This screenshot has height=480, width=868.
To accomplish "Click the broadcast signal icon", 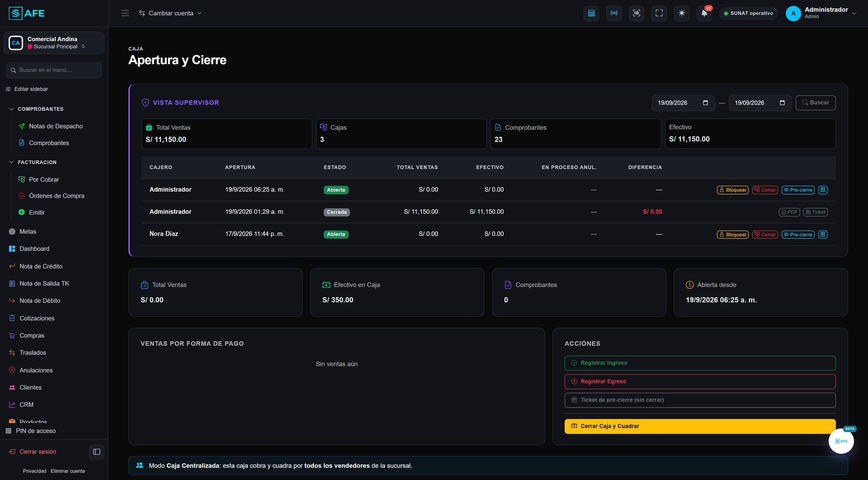I will pos(614,13).
